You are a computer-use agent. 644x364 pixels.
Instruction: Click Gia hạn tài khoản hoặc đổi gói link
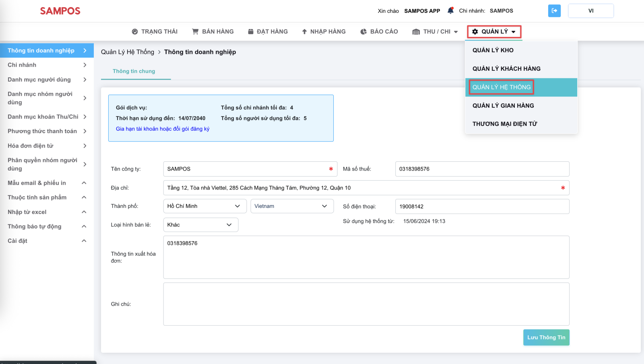click(163, 129)
